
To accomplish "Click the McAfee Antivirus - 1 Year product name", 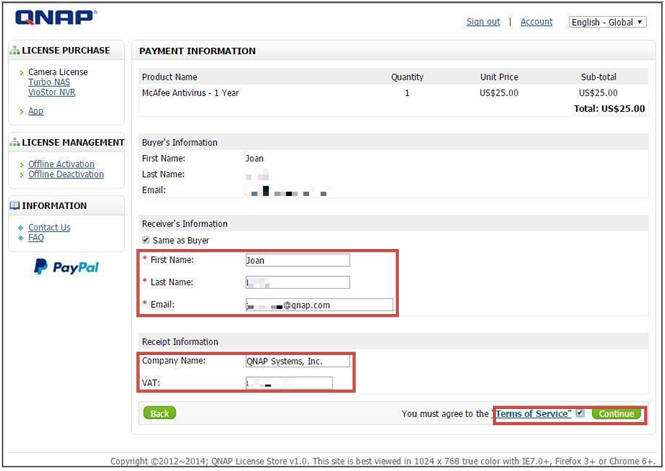I will [190, 93].
